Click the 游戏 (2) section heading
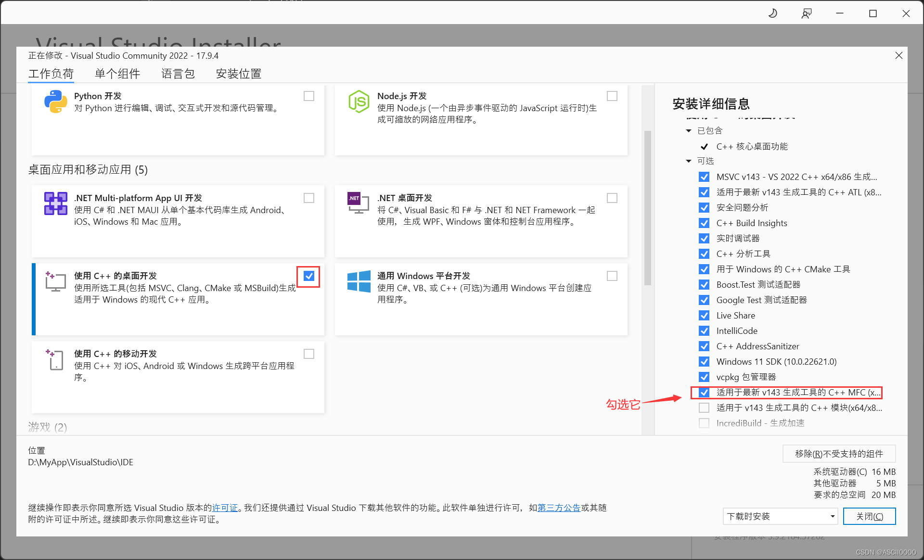This screenshot has width=924, height=560. (x=48, y=427)
